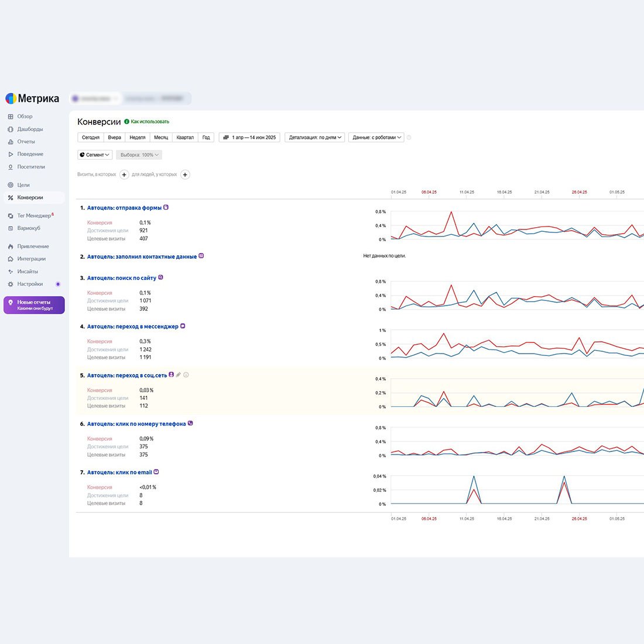
Task: Select the Неделя period tab
Action: tap(138, 138)
